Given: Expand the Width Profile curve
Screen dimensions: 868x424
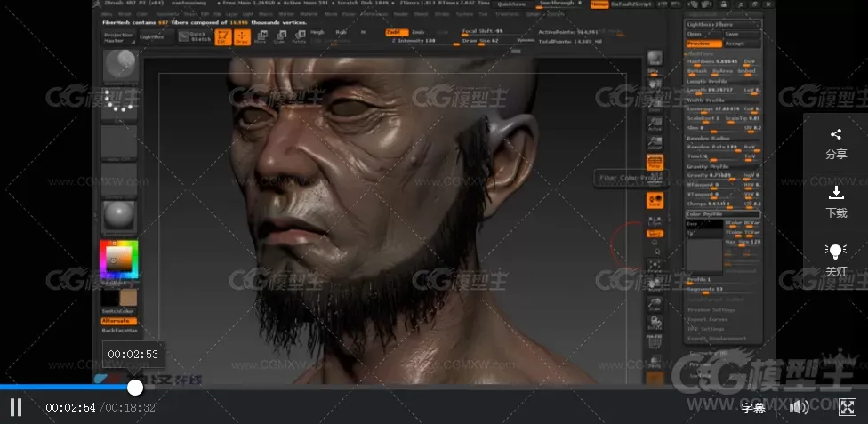Looking at the screenshot, I should pos(722,100).
